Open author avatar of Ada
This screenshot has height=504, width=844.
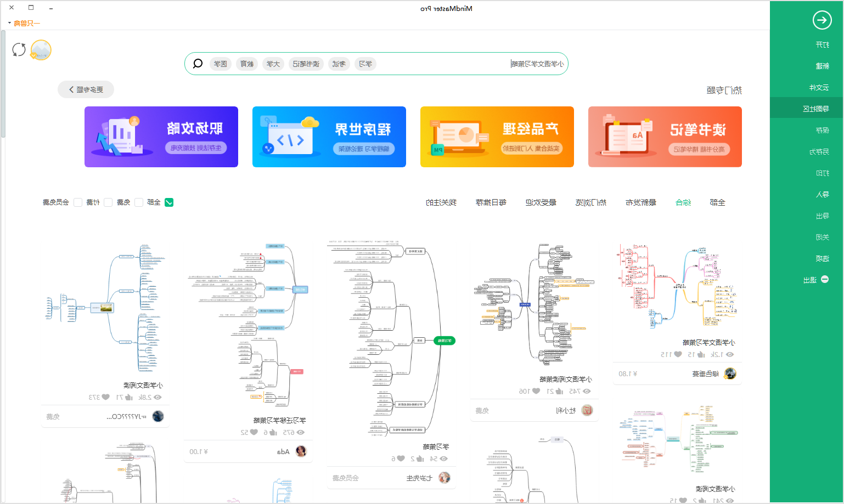click(301, 451)
